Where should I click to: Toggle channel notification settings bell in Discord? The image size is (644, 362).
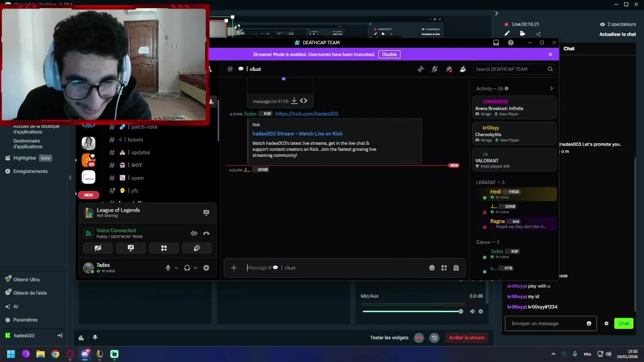pos(435,69)
